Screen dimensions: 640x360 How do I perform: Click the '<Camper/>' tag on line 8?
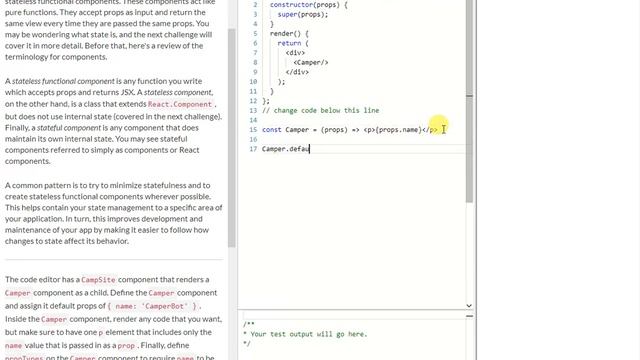click(x=311, y=62)
